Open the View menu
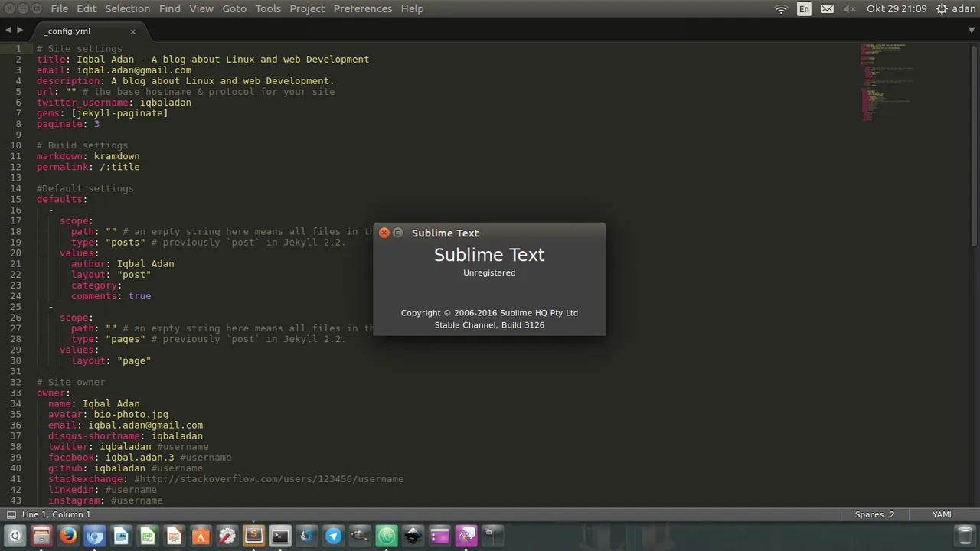The width and height of the screenshot is (980, 551). tap(201, 9)
